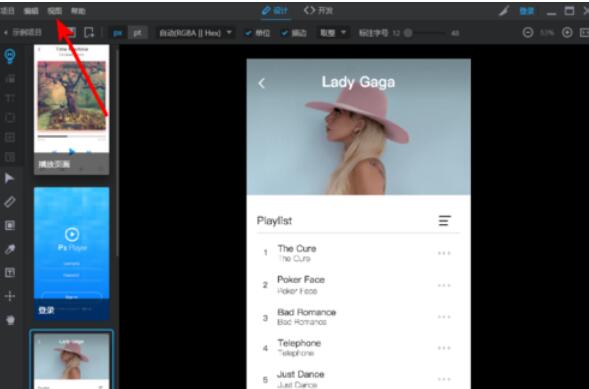Switch to the 开发 tab

[x=318, y=11]
